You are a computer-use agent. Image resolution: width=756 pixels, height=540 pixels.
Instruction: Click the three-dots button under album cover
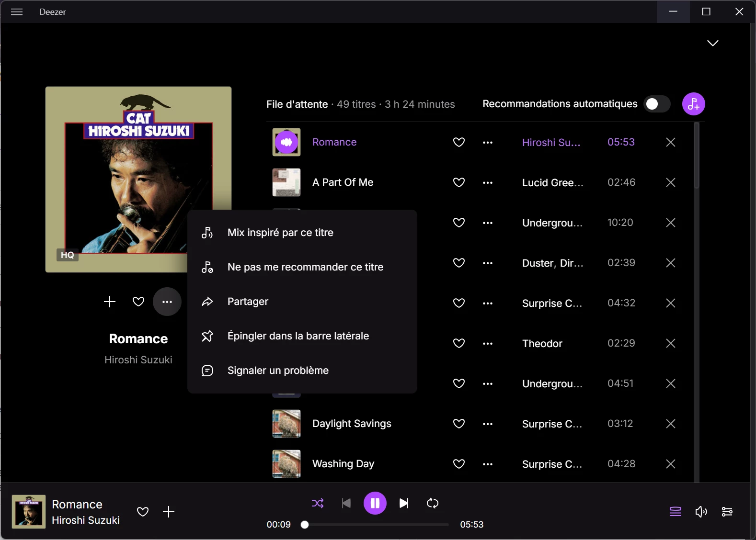(167, 302)
